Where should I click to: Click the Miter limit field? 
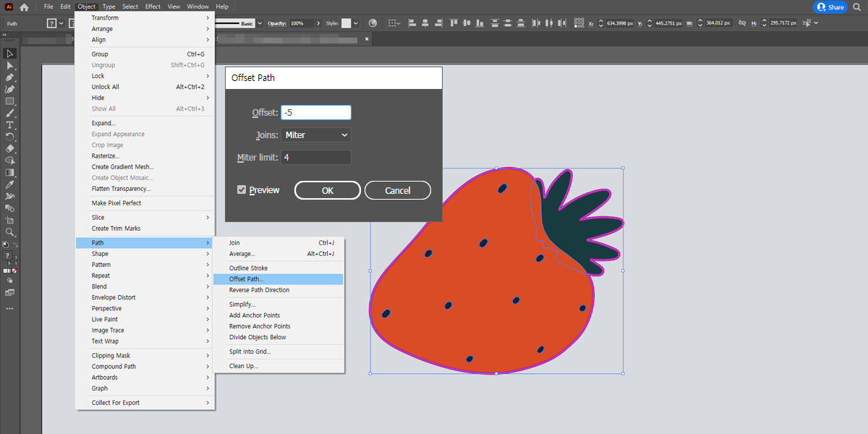[316, 158]
